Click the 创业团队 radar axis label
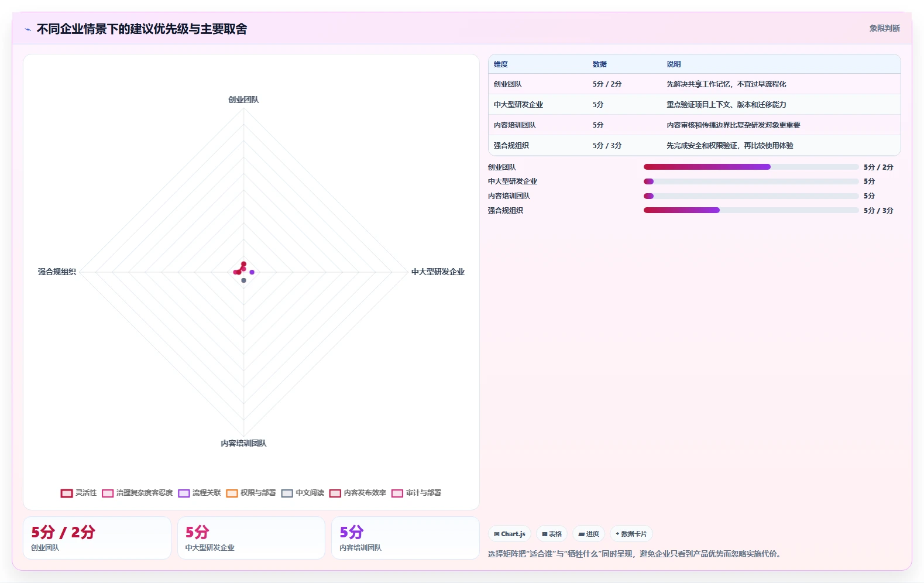This screenshot has width=924, height=583. coord(243,100)
